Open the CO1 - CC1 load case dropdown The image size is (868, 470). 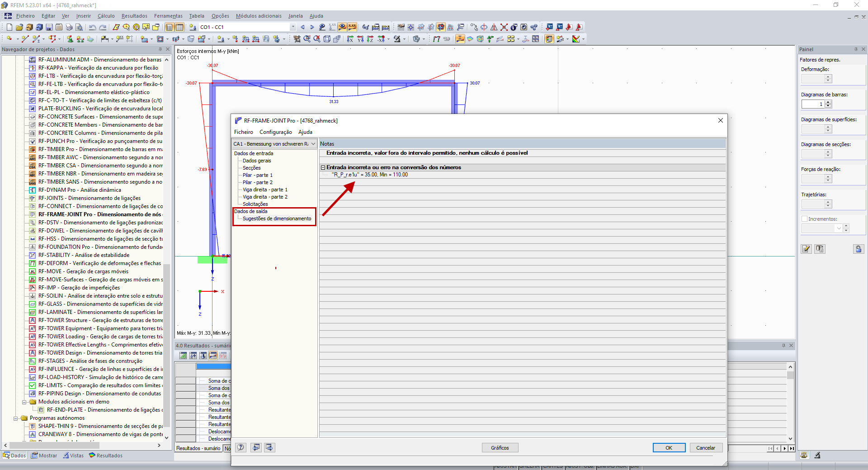(293, 27)
